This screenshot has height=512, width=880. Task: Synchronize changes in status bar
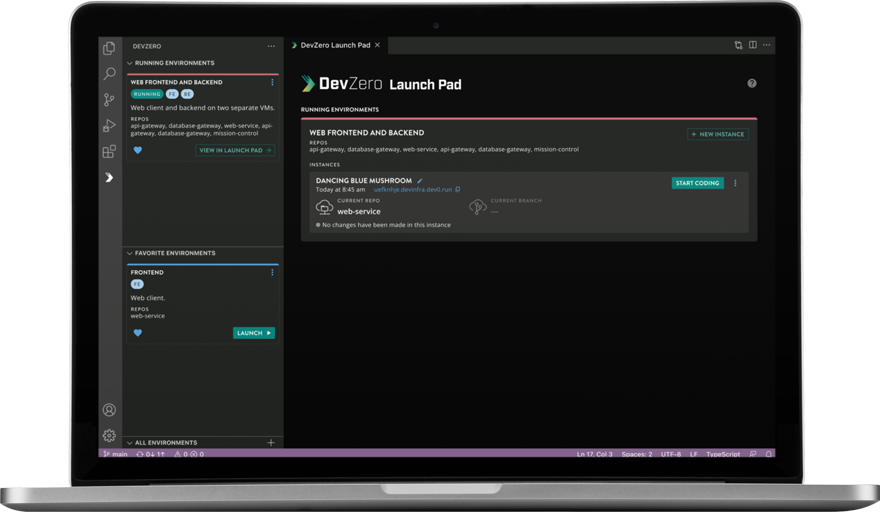pos(151,454)
